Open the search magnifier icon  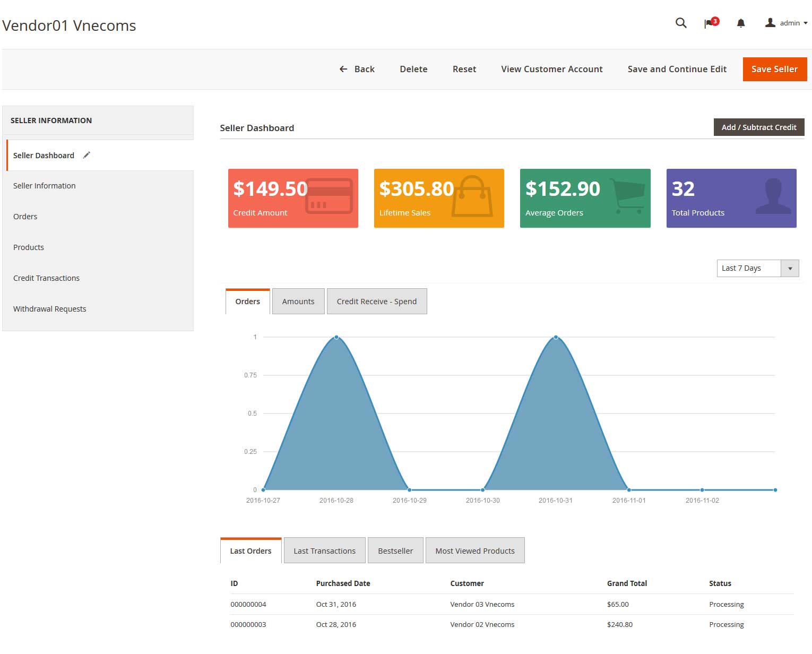pyautogui.click(x=681, y=23)
